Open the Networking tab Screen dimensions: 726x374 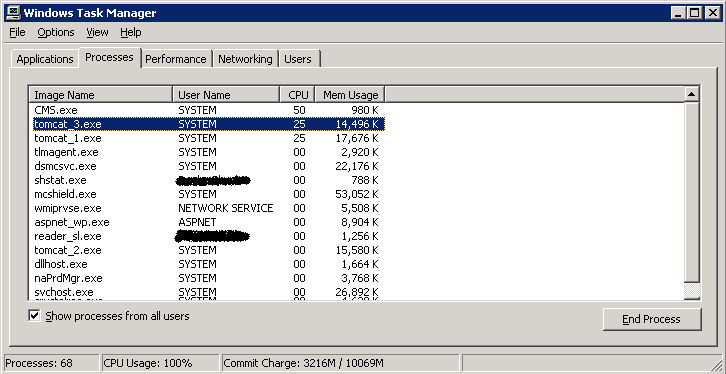(x=245, y=59)
